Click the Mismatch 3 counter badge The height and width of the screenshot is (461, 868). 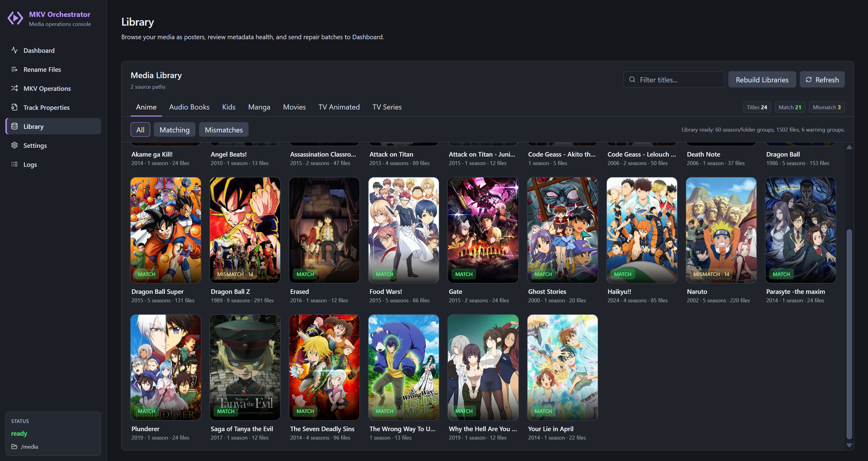[x=827, y=107]
